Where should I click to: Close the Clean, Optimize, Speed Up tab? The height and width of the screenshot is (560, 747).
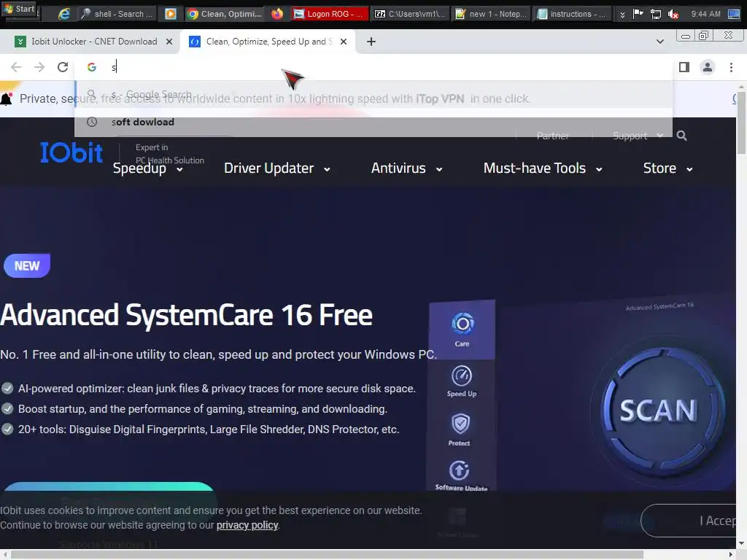tap(344, 42)
